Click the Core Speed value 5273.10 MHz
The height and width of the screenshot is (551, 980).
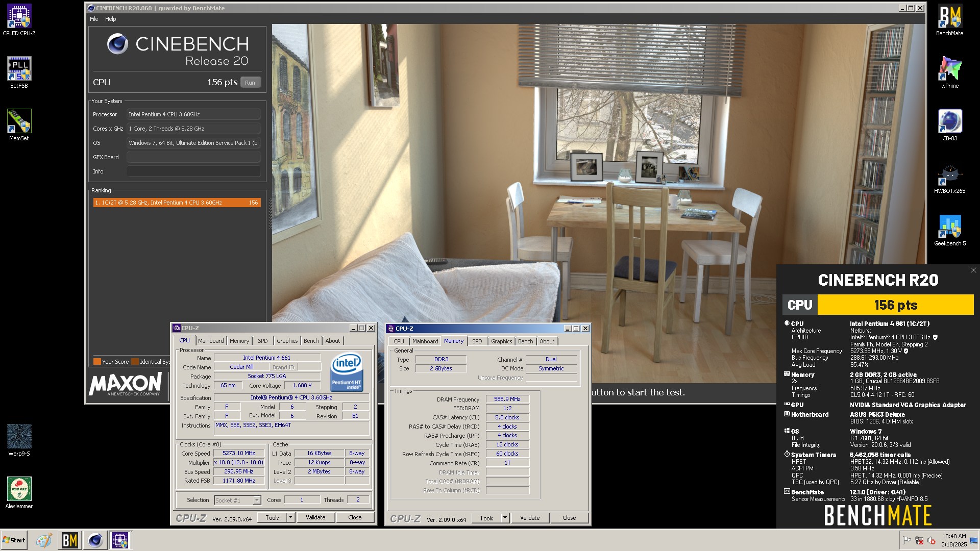(239, 453)
